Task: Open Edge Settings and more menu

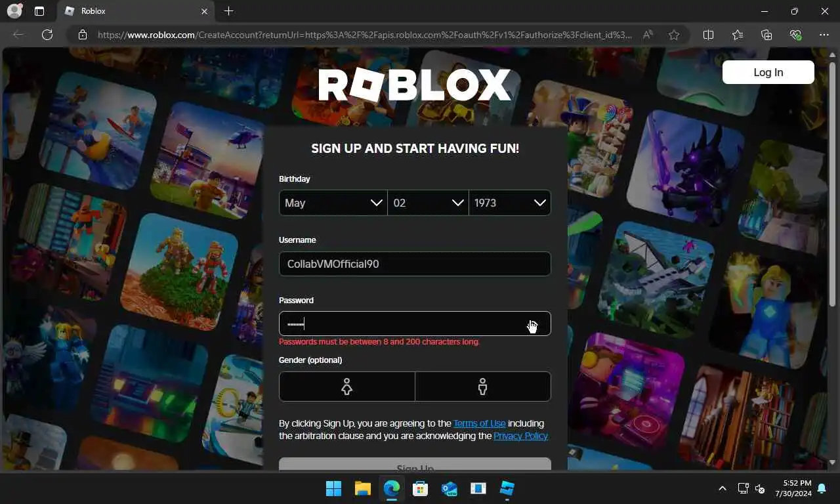Action: click(x=824, y=35)
